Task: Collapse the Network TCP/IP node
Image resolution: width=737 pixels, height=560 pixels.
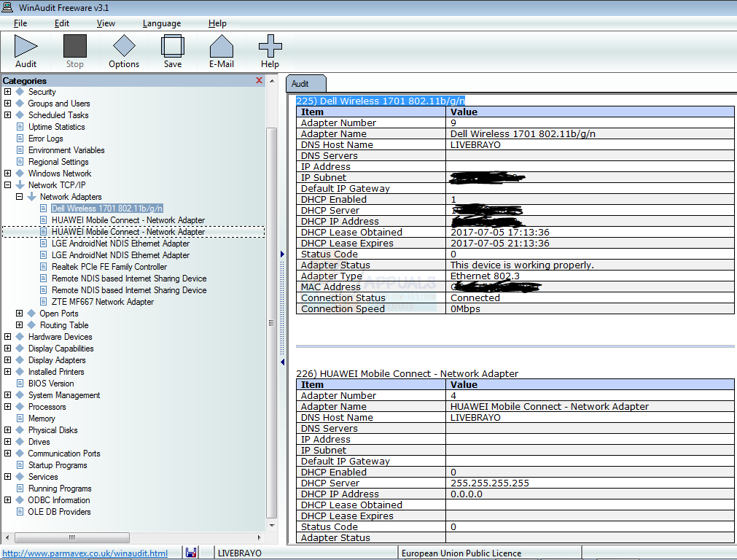Action: click(x=7, y=184)
